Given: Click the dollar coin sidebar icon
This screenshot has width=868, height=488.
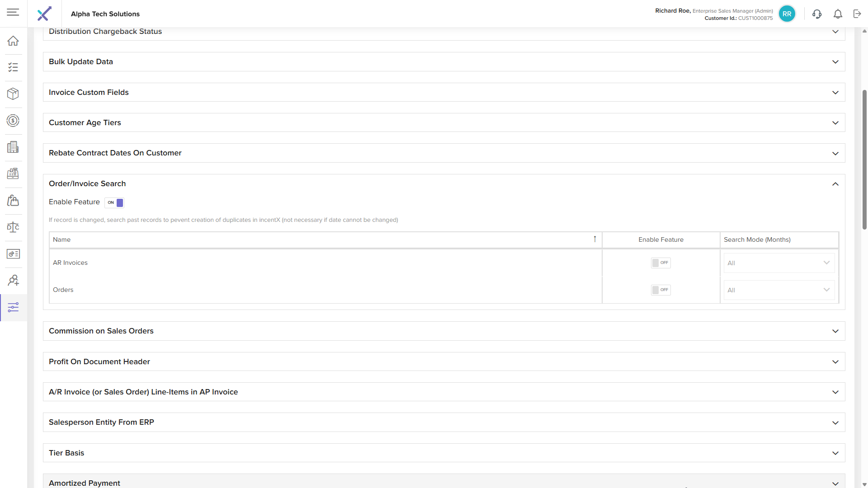Looking at the screenshot, I should pyautogui.click(x=13, y=121).
